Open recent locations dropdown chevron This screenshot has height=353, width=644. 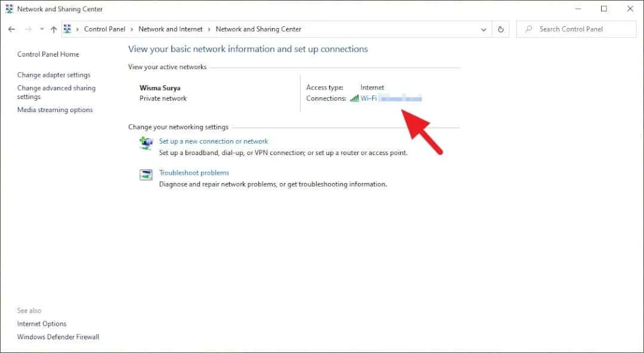[x=42, y=29]
